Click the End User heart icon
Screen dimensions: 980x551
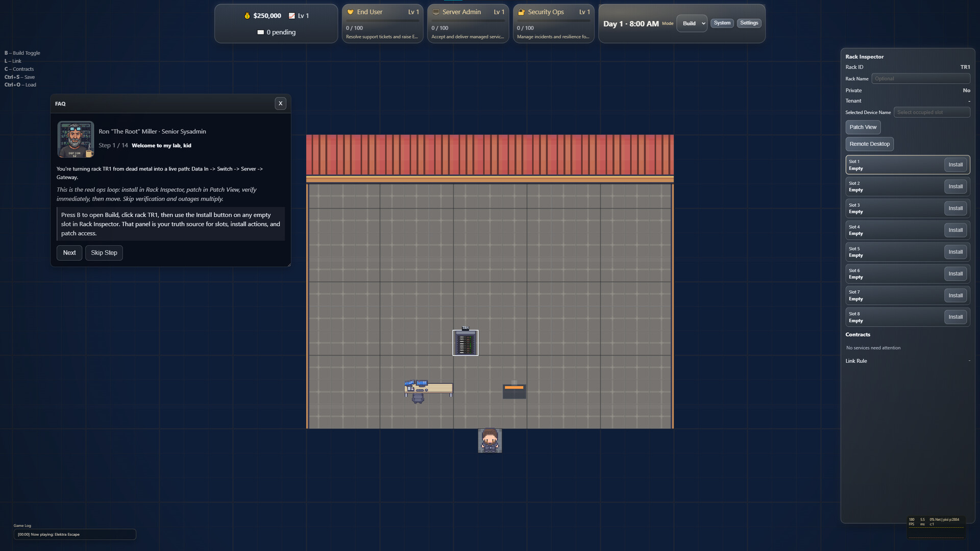pos(351,12)
